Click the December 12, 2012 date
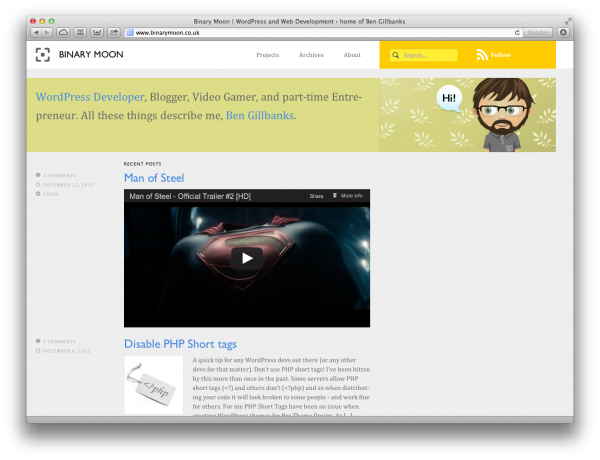 (68, 185)
